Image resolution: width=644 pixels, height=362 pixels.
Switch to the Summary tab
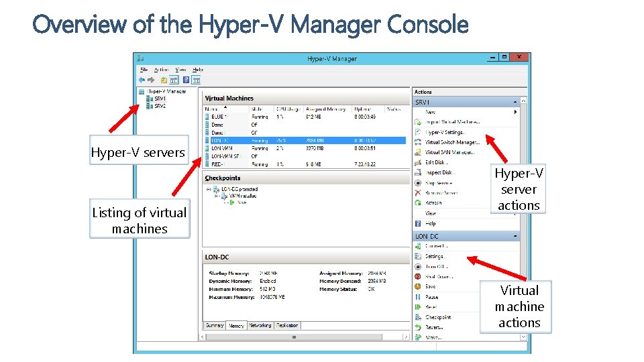click(215, 326)
